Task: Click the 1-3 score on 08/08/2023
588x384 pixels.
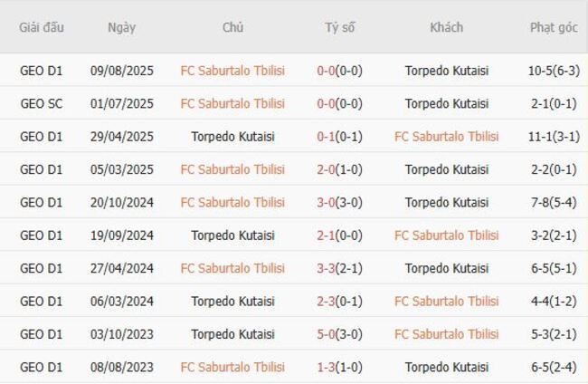Action: pos(326,367)
